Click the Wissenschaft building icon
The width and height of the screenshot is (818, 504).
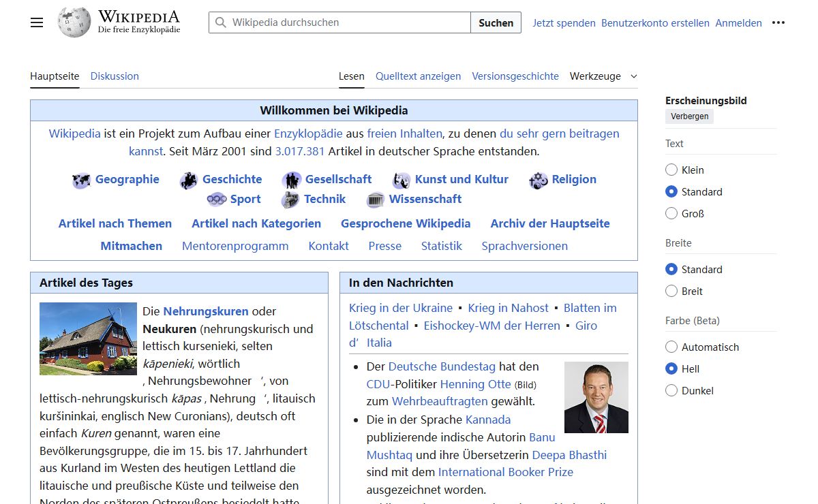point(376,200)
